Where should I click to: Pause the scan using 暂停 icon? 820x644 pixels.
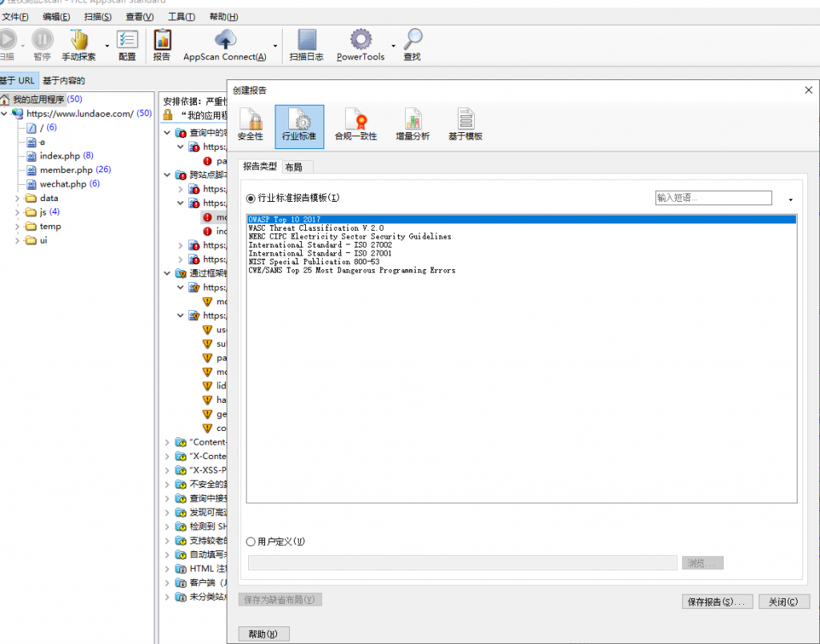42,39
